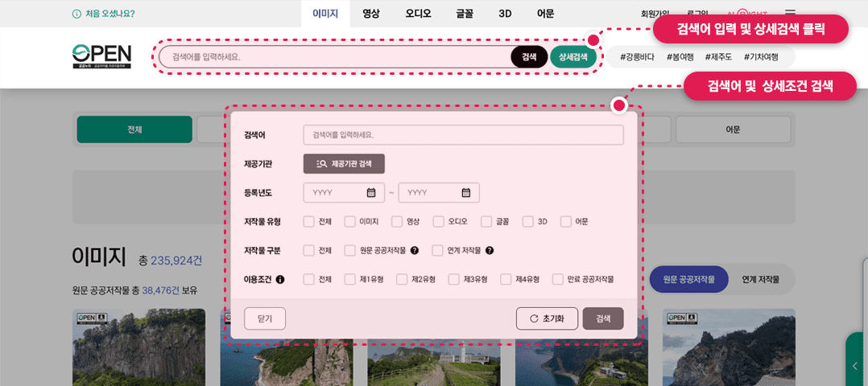
Task: Check 전체 in 저작물 유형 row
Action: 309,222
